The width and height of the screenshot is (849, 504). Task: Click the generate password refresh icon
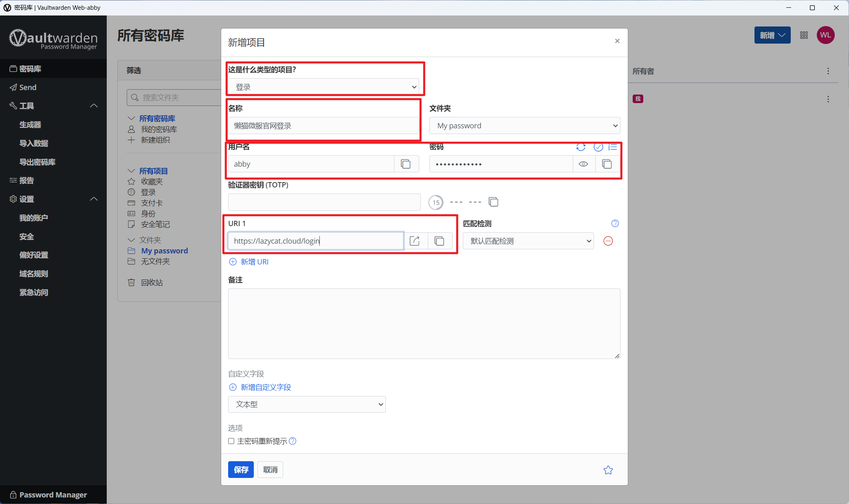click(581, 147)
